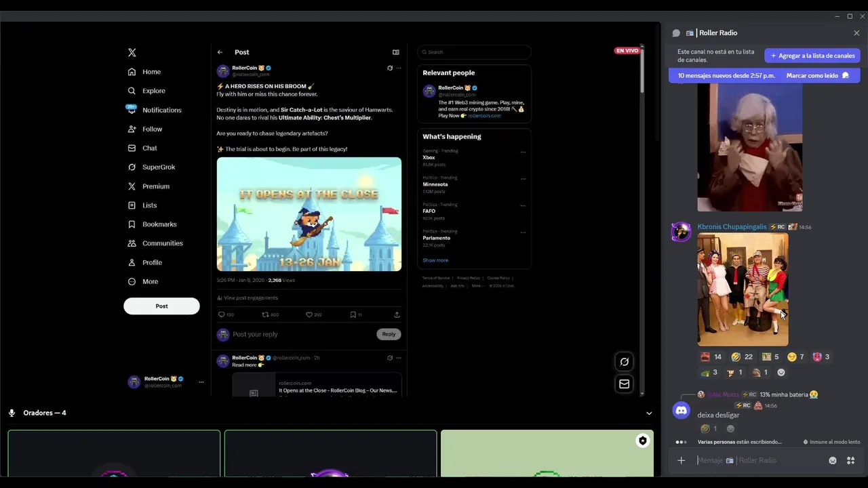The height and width of the screenshot is (488, 868).
Task: Open Chat in X sidebar
Action: click(x=142, y=148)
